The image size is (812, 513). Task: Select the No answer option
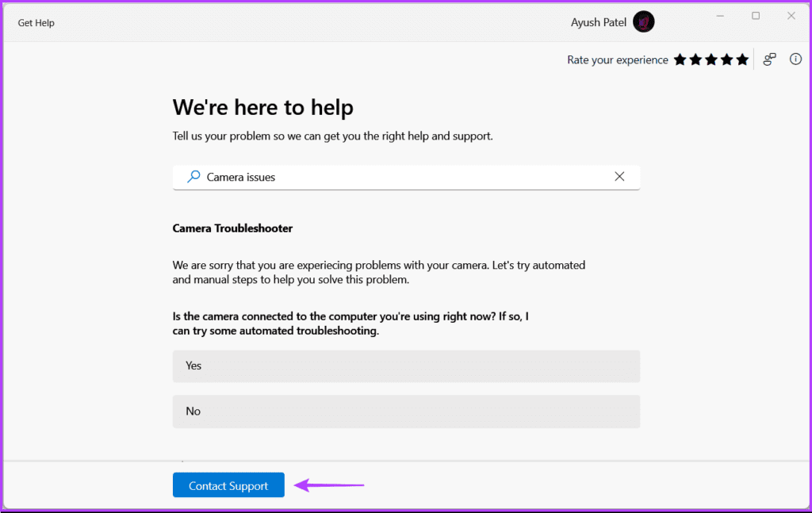tap(406, 412)
